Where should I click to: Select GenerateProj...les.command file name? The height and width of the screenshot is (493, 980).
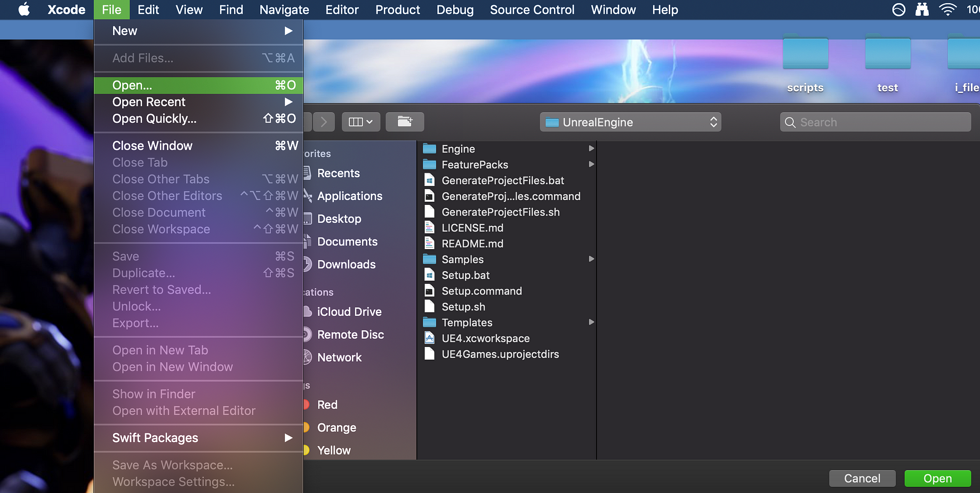(511, 196)
